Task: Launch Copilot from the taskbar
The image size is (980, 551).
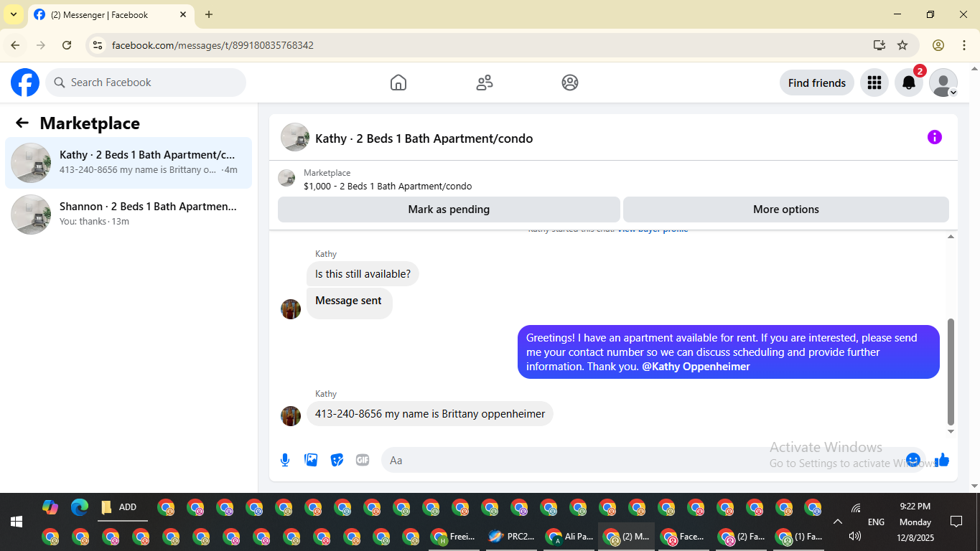Action: (x=50, y=507)
